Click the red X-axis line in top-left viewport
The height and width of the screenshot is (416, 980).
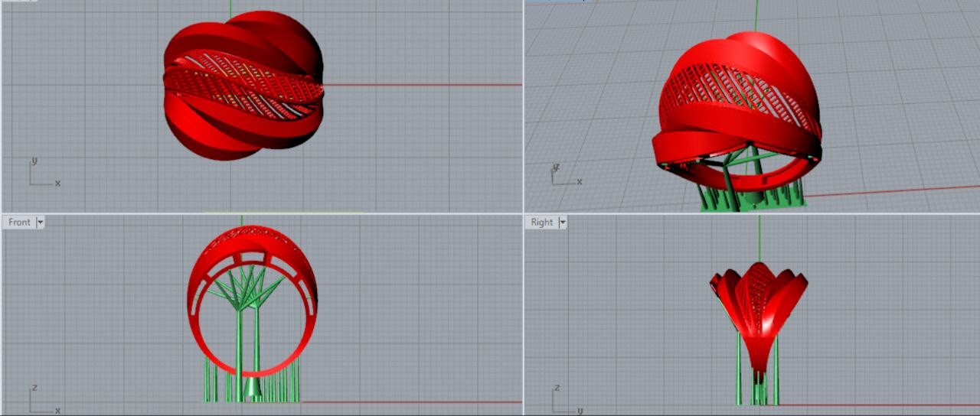[421, 85]
